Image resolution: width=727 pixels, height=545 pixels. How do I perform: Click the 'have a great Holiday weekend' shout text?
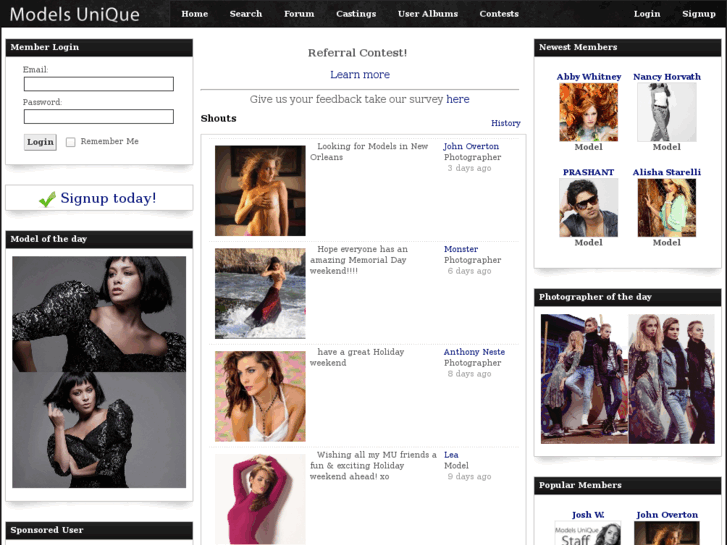(357, 357)
